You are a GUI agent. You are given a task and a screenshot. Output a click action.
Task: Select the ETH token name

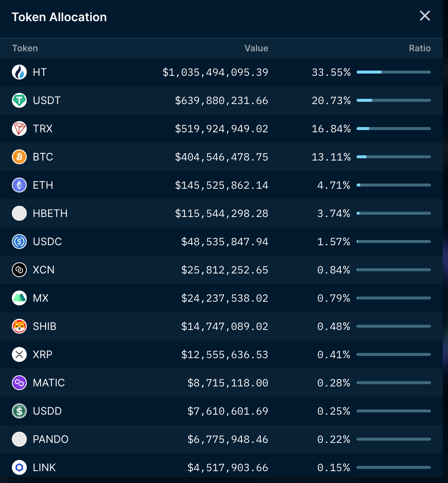pos(43,185)
